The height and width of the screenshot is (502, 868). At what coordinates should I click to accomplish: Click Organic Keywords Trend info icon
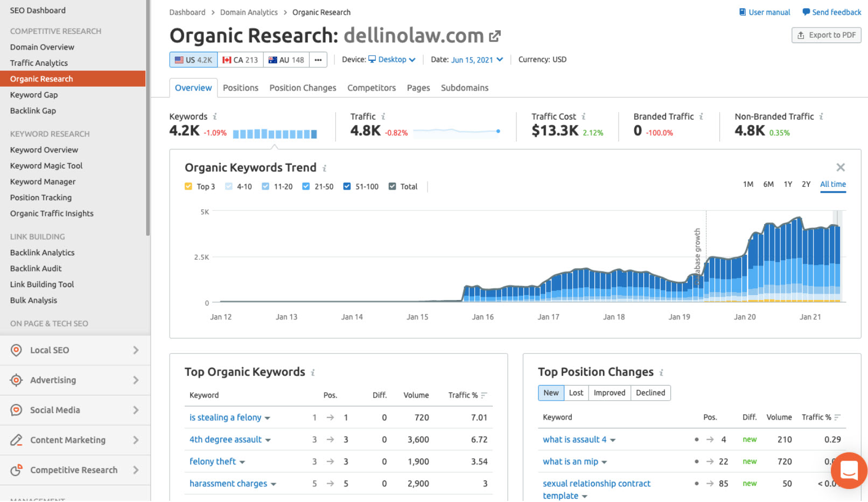(x=324, y=168)
